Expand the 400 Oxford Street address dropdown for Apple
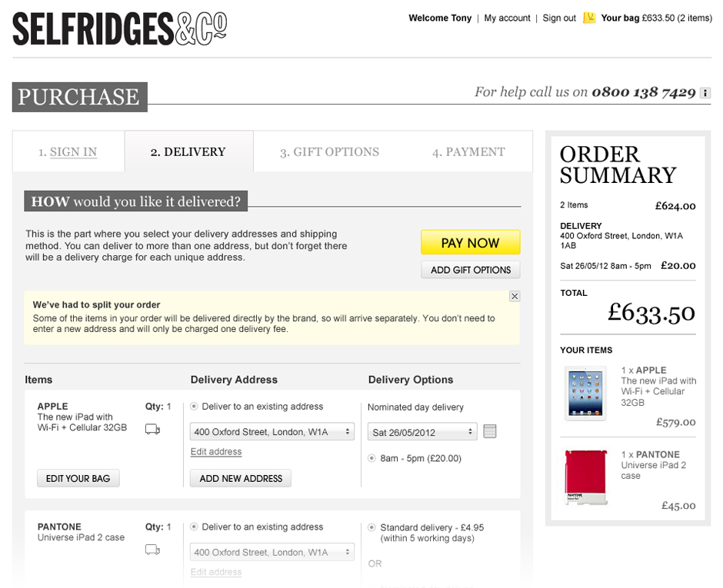723x588 pixels. pos(272,432)
